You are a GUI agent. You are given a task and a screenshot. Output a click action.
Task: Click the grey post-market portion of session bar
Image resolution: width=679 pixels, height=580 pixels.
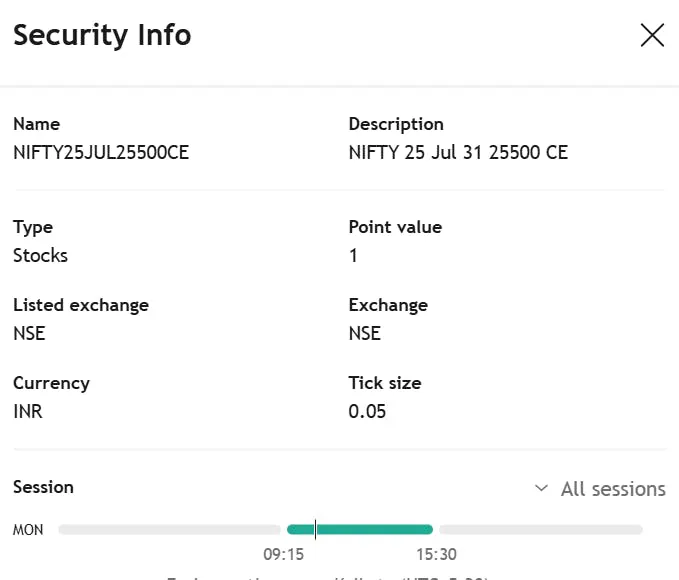click(541, 529)
